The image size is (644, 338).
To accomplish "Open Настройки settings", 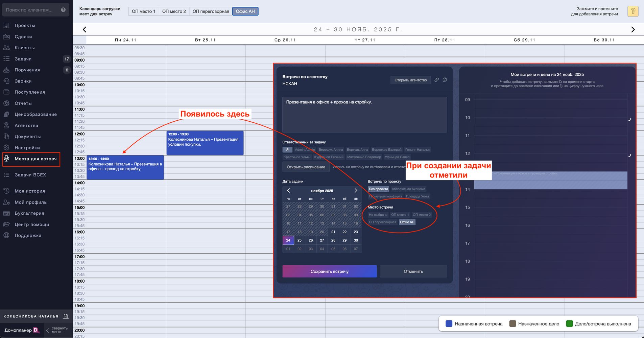I will [27, 148].
